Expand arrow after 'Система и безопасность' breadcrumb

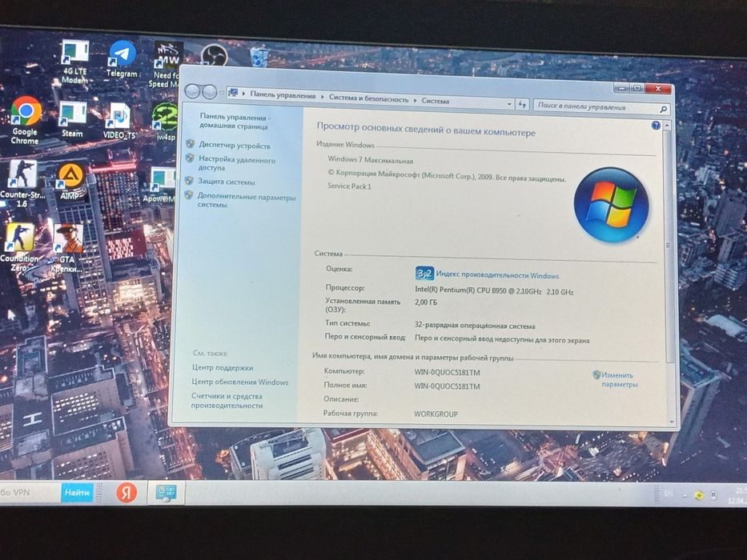point(415,100)
